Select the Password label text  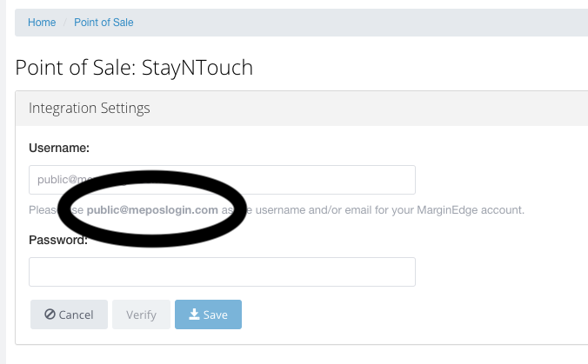[x=58, y=240]
